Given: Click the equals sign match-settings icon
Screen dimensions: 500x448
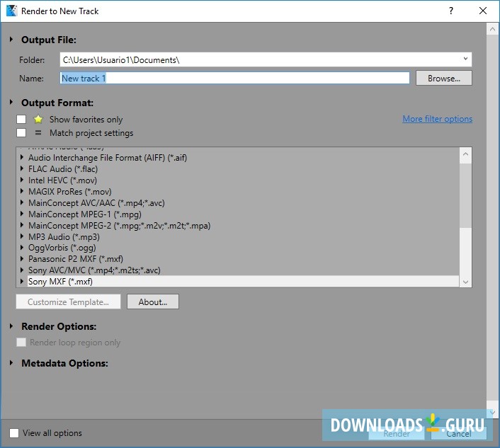Looking at the screenshot, I should coord(38,132).
